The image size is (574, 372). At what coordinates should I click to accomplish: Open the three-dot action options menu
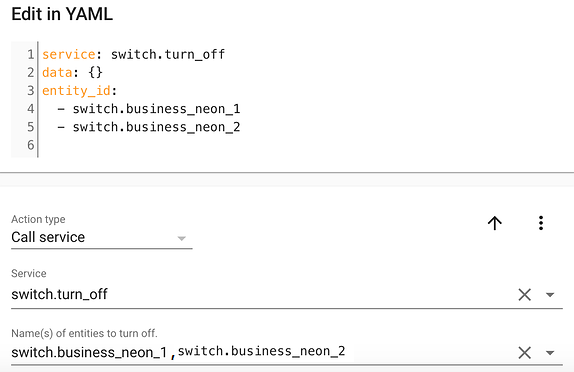(541, 223)
